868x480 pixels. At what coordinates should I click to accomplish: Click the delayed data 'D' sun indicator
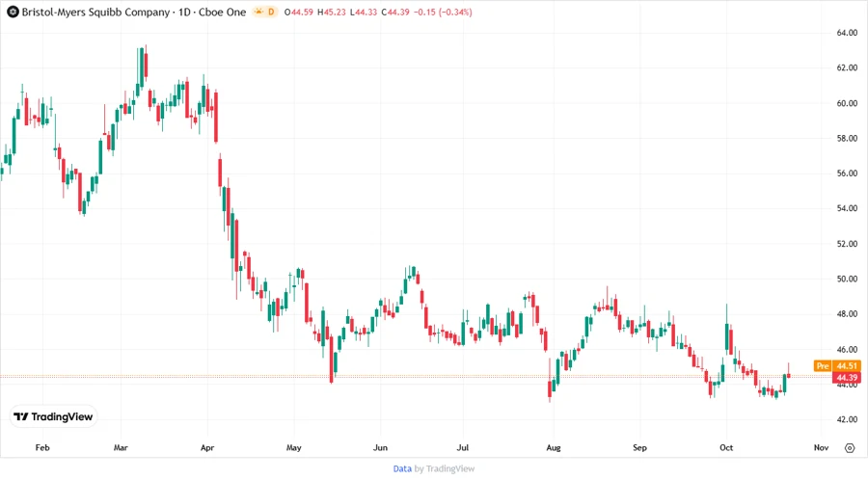click(264, 12)
